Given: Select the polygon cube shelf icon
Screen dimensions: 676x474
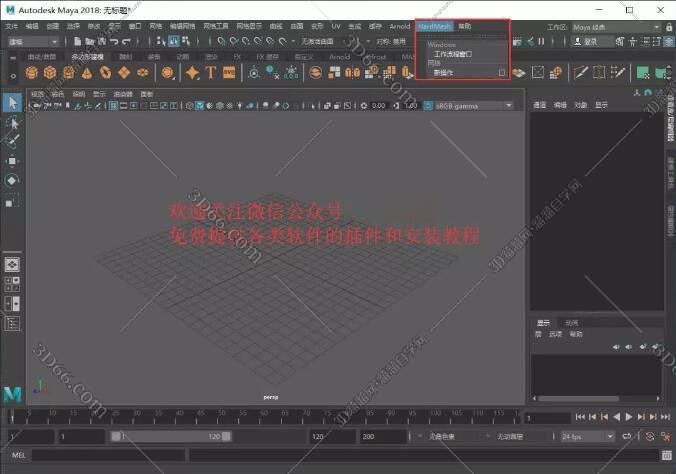Looking at the screenshot, I should pos(50,72).
